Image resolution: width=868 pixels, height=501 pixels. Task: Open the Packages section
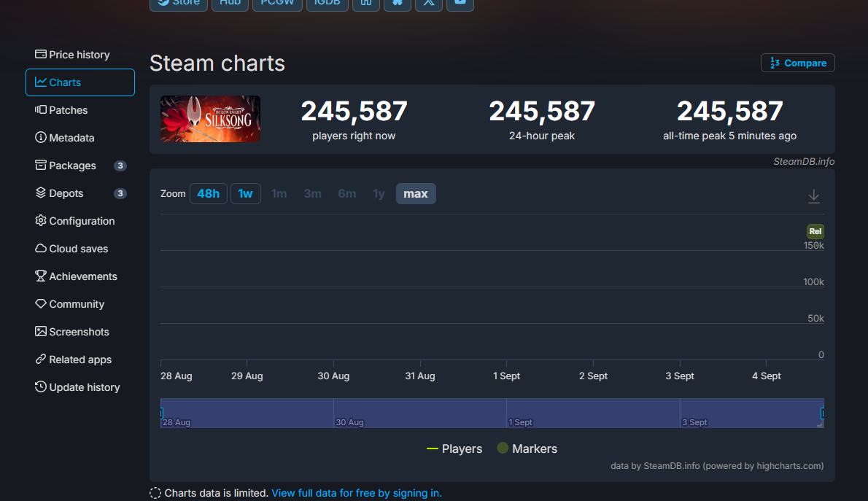(80, 166)
